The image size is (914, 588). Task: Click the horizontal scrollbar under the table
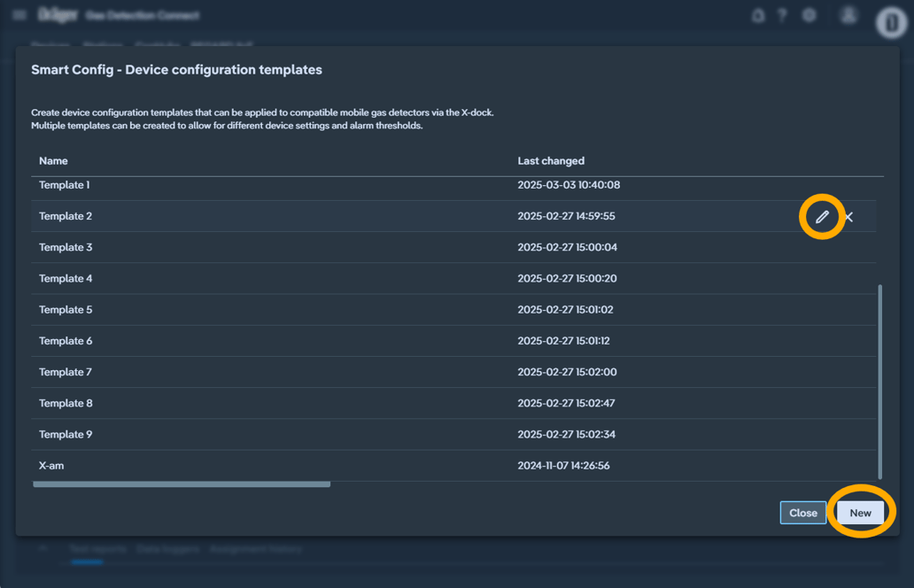pyautogui.click(x=182, y=484)
